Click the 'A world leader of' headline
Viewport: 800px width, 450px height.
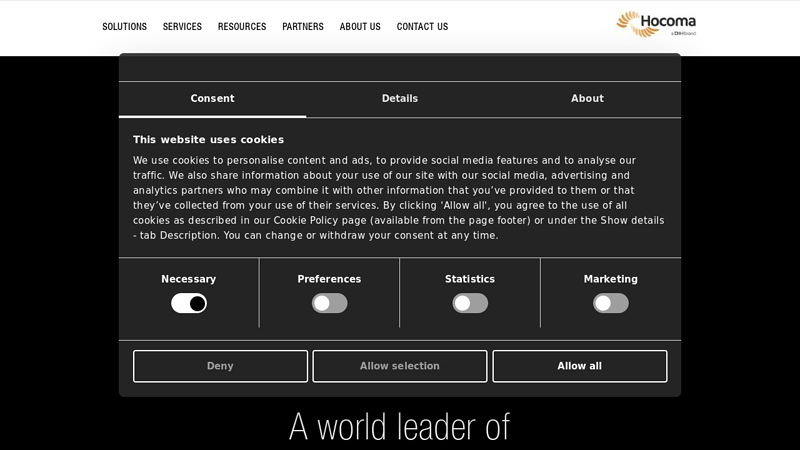point(399,427)
